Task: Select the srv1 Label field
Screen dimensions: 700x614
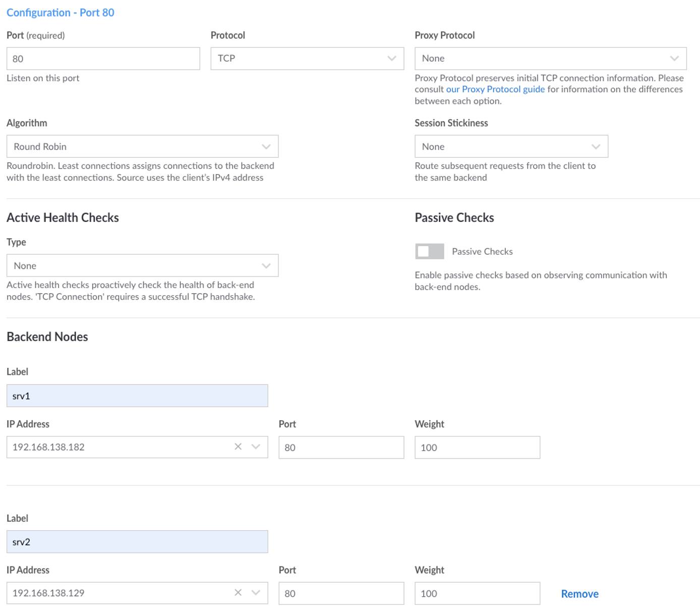Action: pyautogui.click(x=137, y=396)
